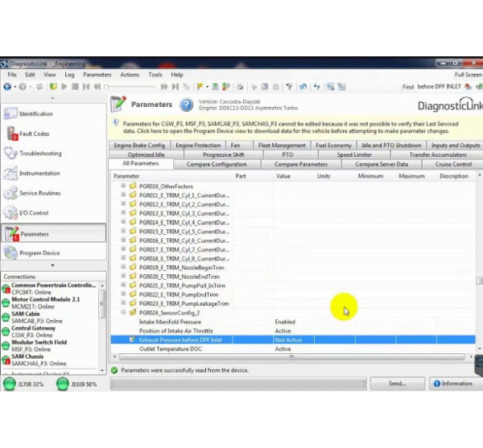Collapse the PGR024_SensorConfig_2 group
The image size is (483, 448).
pos(123,313)
